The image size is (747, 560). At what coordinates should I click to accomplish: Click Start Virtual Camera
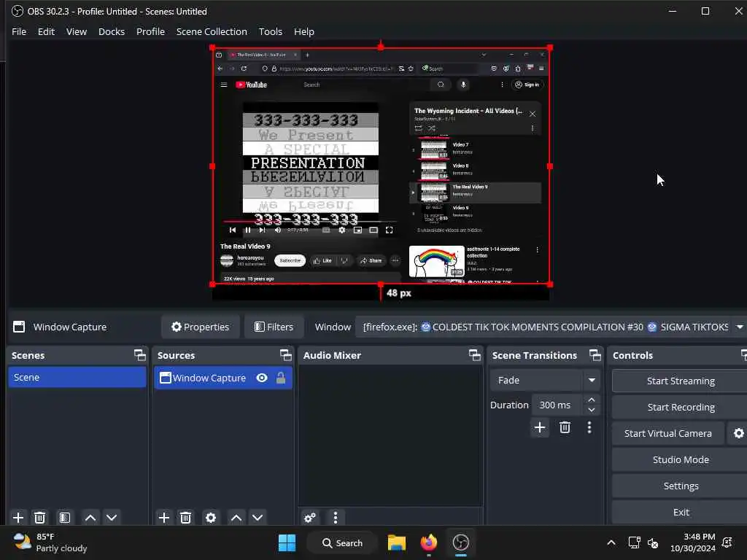click(x=668, y=433)
